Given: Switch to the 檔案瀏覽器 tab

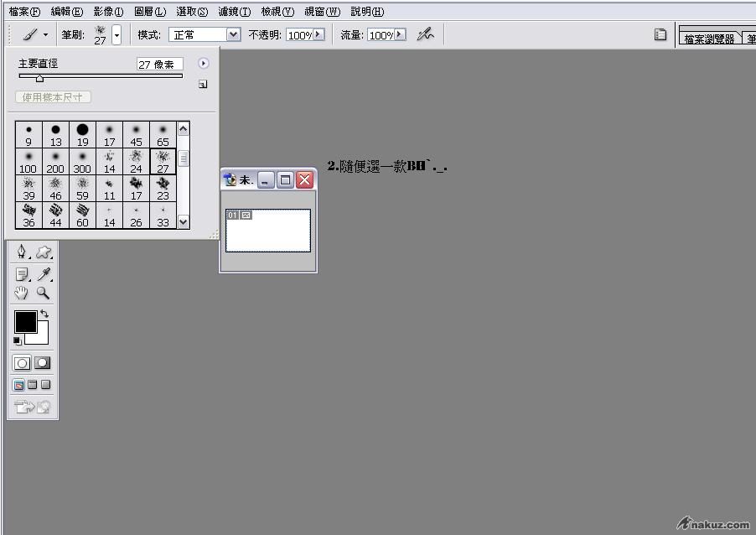Looking at the screenshot, I should point(708,39).
